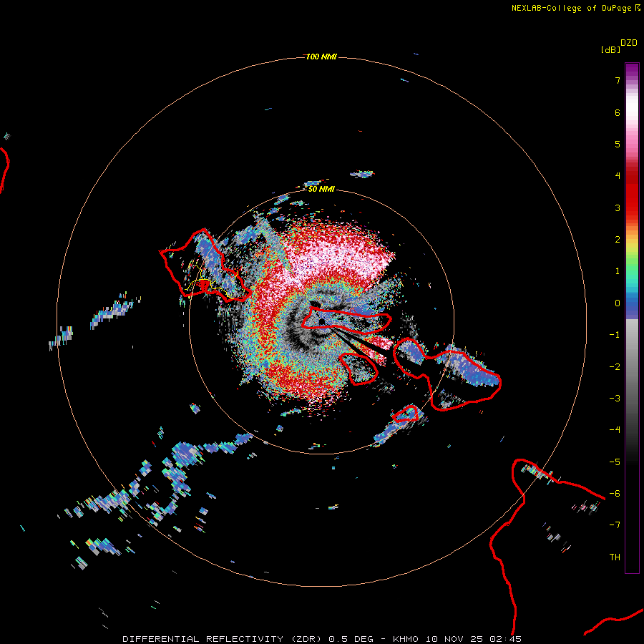Click the -1 value on the color scale
The image size is (644, 644).
tap(615, 335)
